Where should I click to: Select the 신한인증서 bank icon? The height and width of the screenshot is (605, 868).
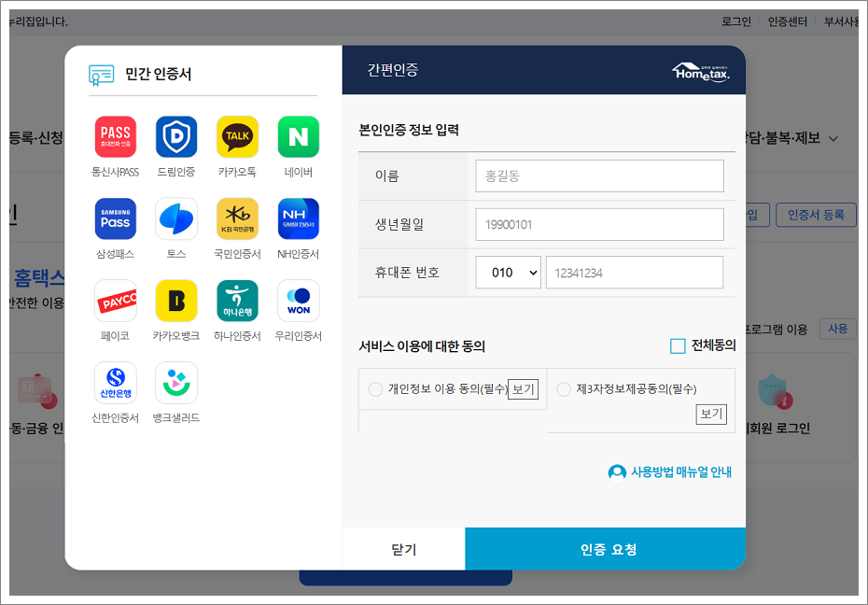(115, 383)
